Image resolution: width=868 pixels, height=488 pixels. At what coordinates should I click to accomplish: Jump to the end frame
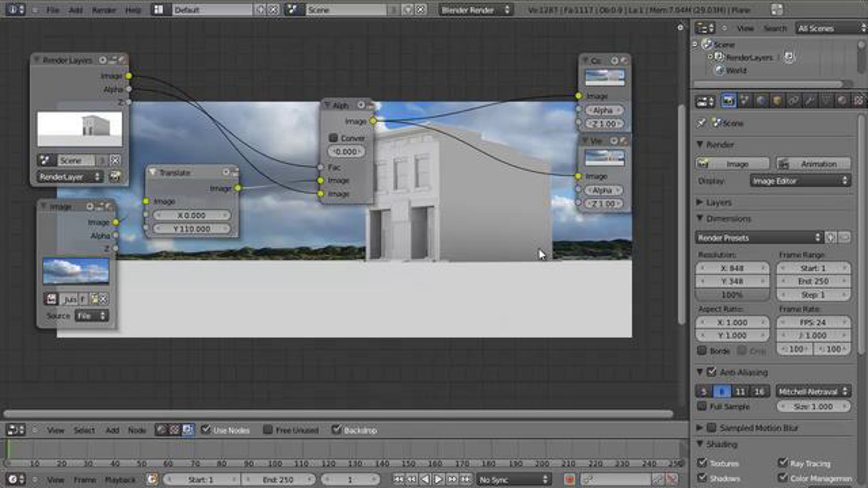(x=466, y=480)
